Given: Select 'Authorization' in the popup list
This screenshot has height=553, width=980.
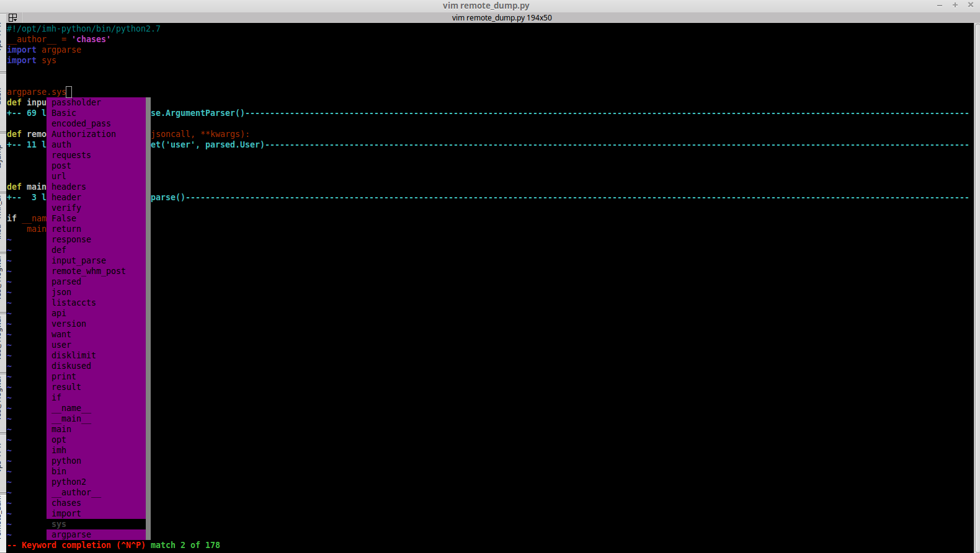Looking at the screenshot, I should coord(84,134).
